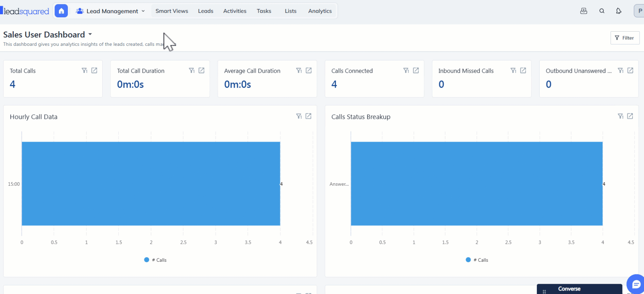Toggle the # Calls legend in Hourly Call Data
The width and height of the screenshot is (644, 294).
point(155,260)
